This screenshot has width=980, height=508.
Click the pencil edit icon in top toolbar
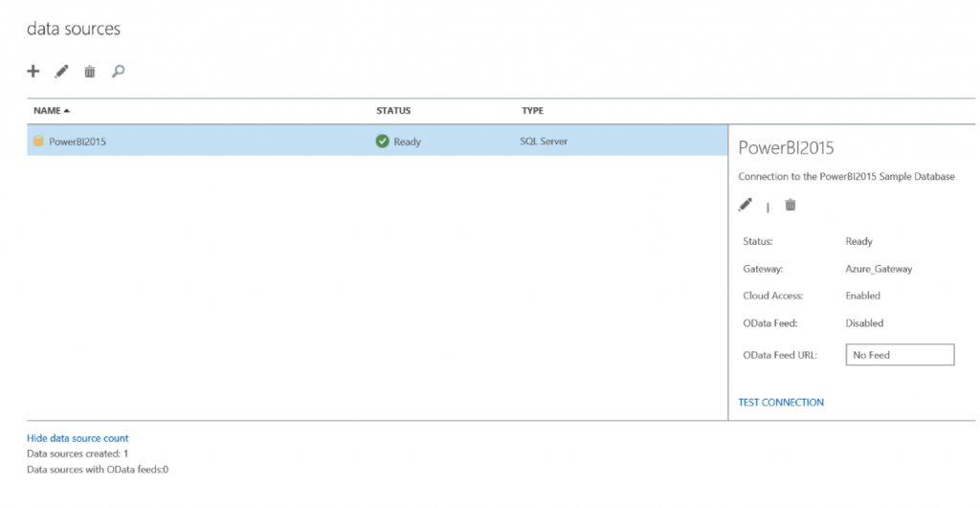click(61, 71)
